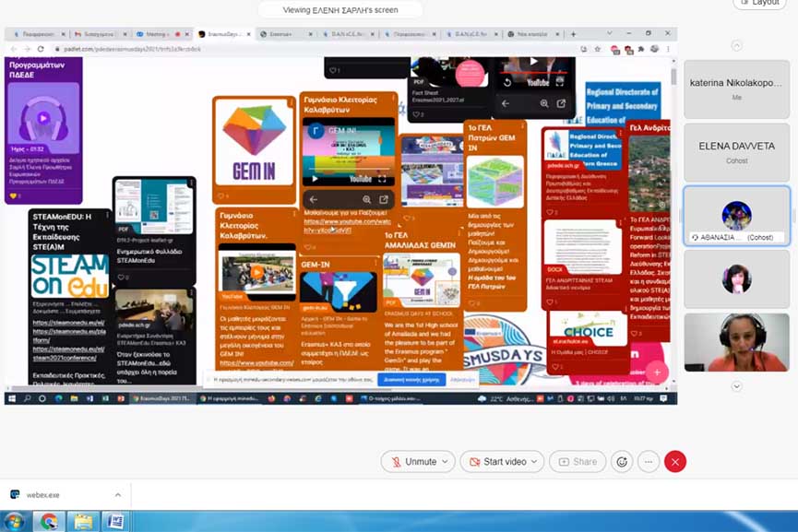798x532 pixels.
Task: Open video options arrow next to Start video
Action: pos(534,462)
